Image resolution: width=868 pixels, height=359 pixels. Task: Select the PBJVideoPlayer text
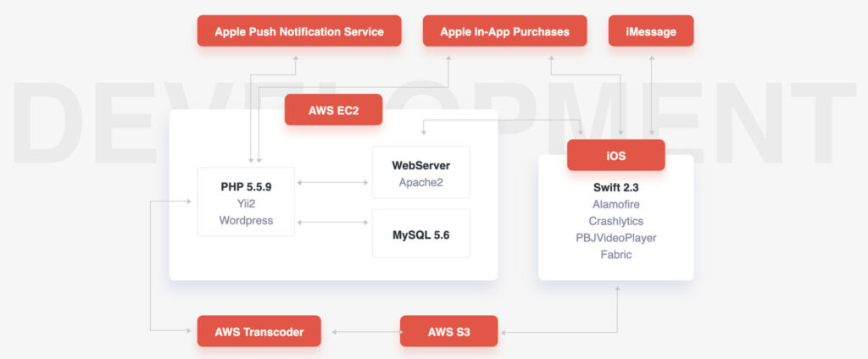[x=616, y=238]
